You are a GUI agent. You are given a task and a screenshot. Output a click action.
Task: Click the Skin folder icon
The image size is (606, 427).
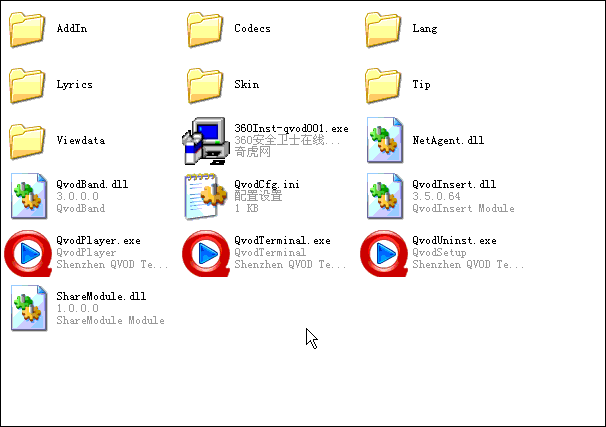point(205,85)
